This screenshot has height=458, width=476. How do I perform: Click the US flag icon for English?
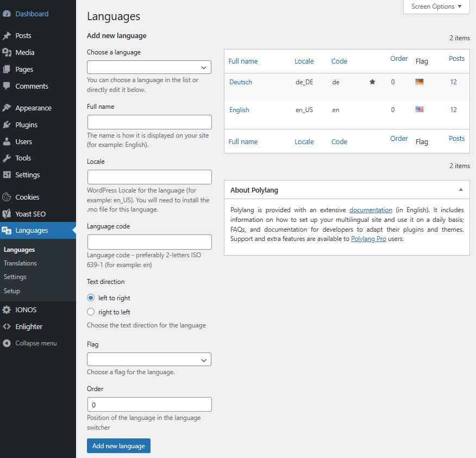pos(419,109)
